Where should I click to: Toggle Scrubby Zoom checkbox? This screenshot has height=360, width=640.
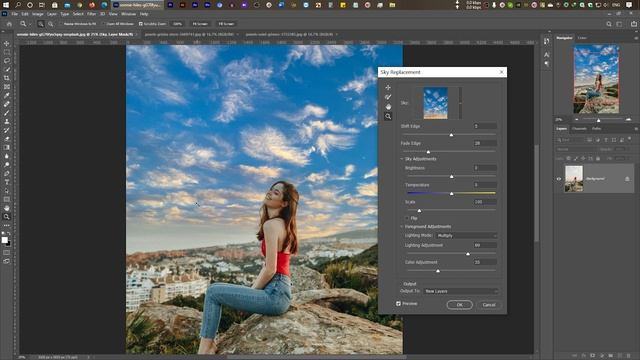[141, 24]
